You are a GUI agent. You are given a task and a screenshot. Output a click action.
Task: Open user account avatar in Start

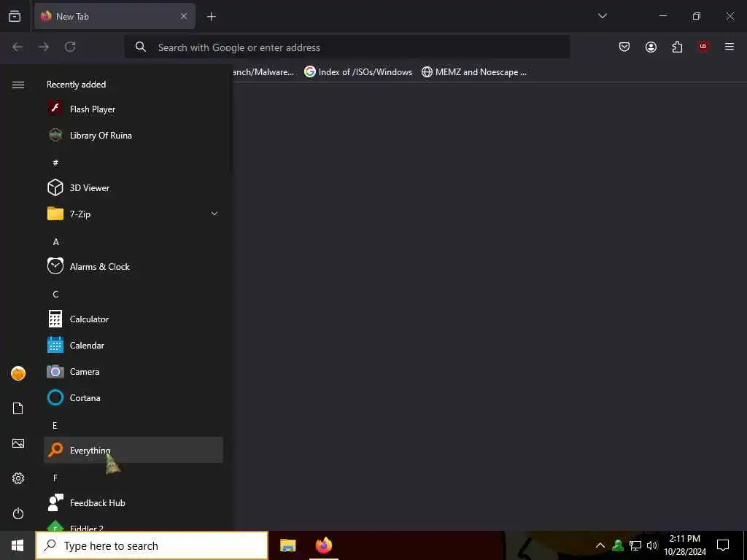tap(18, 373)
